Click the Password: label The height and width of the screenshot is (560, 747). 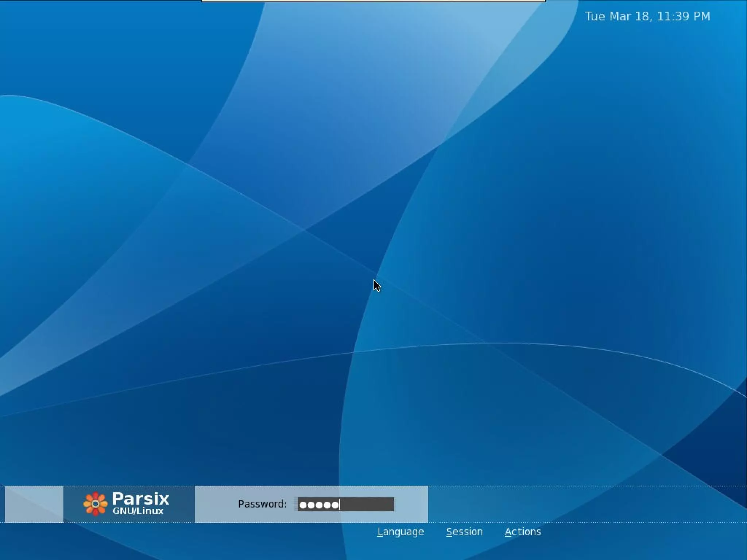(262, 504)
